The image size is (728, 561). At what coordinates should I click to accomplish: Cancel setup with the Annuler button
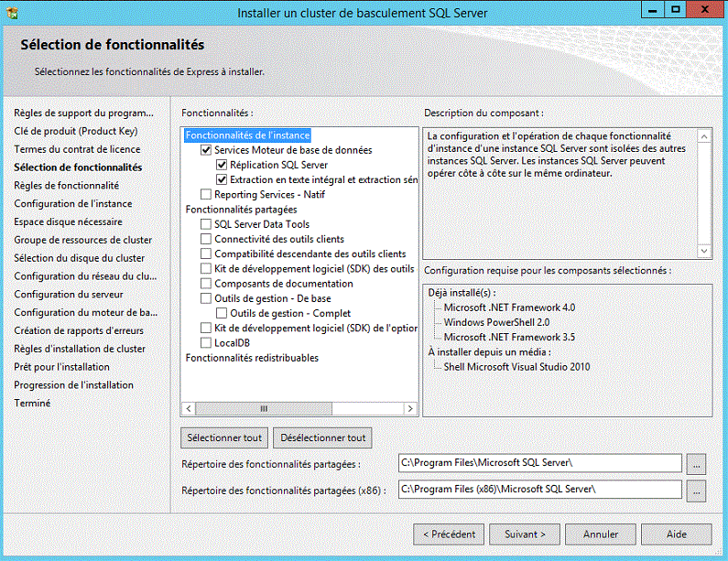click(x=601, y=534)
